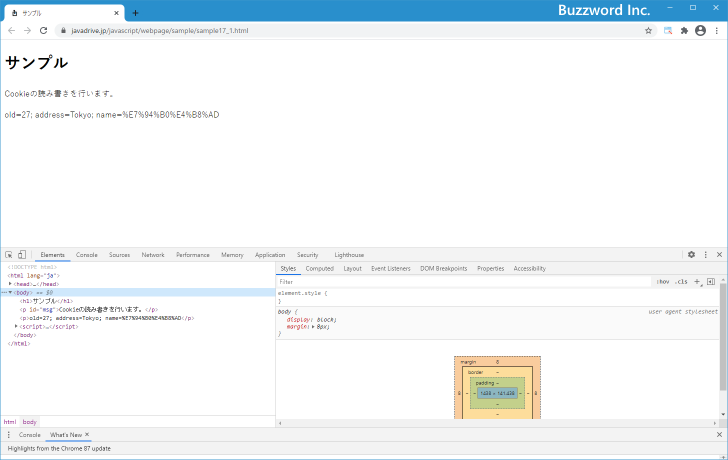This screenshot has height=460, width=728.
Task: Select the p id="msg" node
Action: coord(89,310)
